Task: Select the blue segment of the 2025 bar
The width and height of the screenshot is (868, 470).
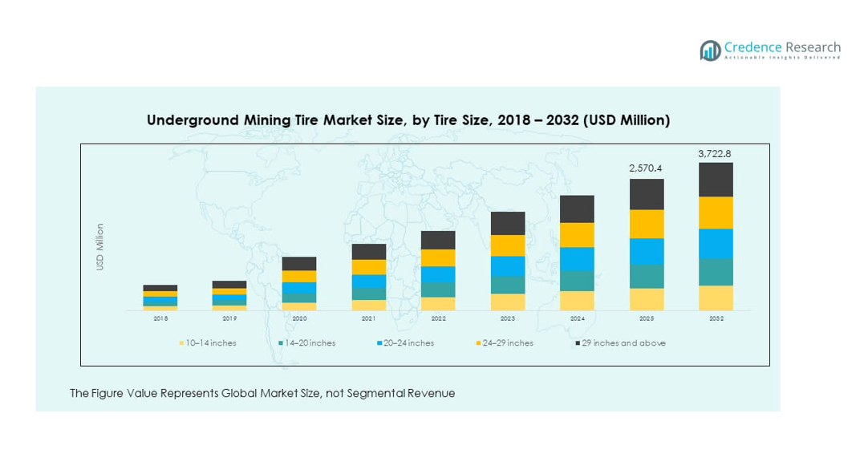Action: pos(647,252)
